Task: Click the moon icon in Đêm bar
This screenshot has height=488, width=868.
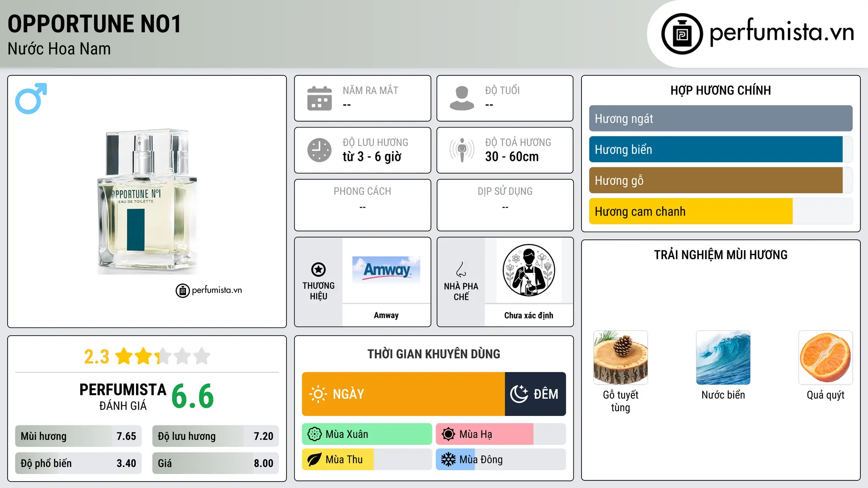Action: click(519, 394)
